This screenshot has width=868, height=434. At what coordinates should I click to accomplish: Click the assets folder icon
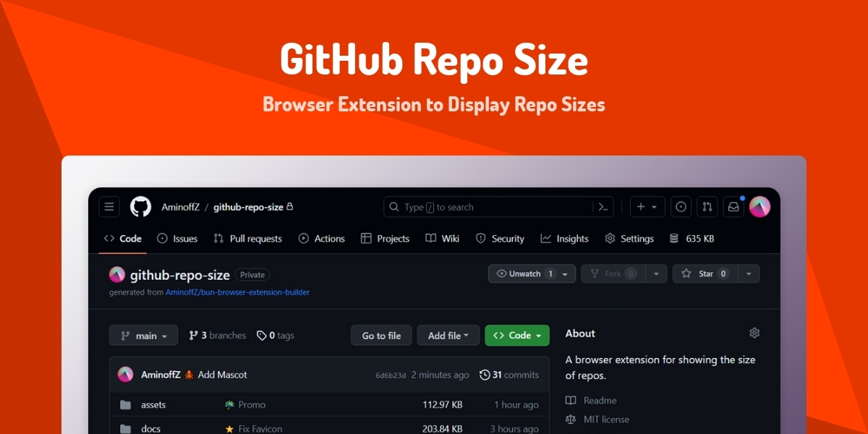tap(126, 404)
